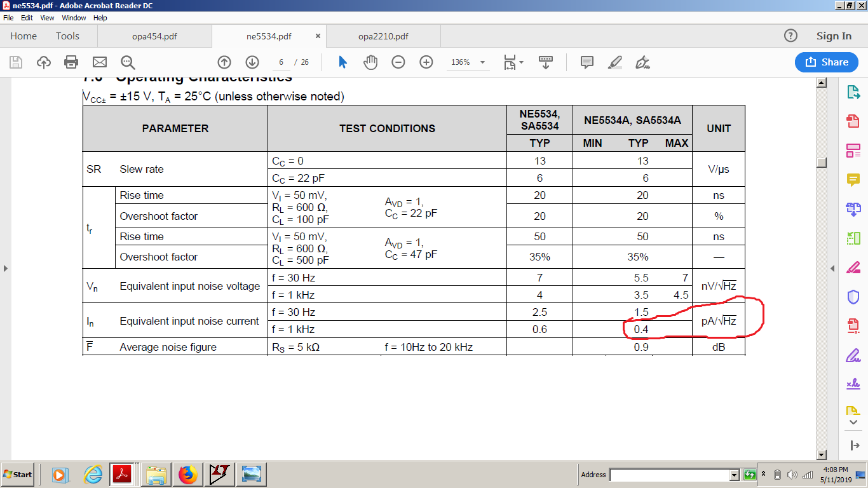Screen dimensions: 868x488
Task: Print the document with printer icon
Action: (71, 62)
